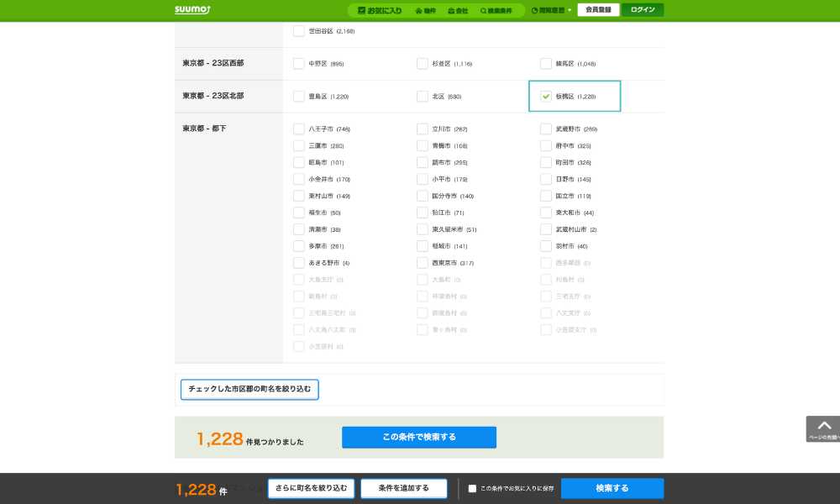Check 日野市 checkbox
This screenshot has width=840, height=504.
546,179
